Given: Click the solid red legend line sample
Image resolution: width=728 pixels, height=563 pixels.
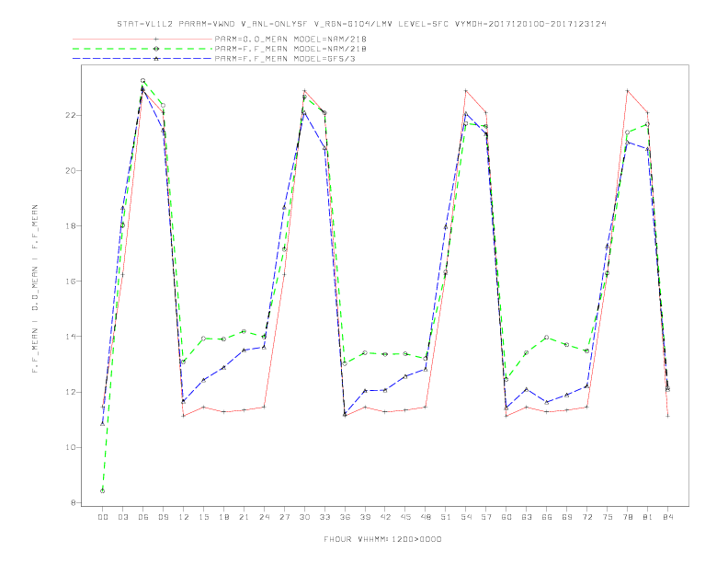Looking at the screenshot, I should [142, 39].
